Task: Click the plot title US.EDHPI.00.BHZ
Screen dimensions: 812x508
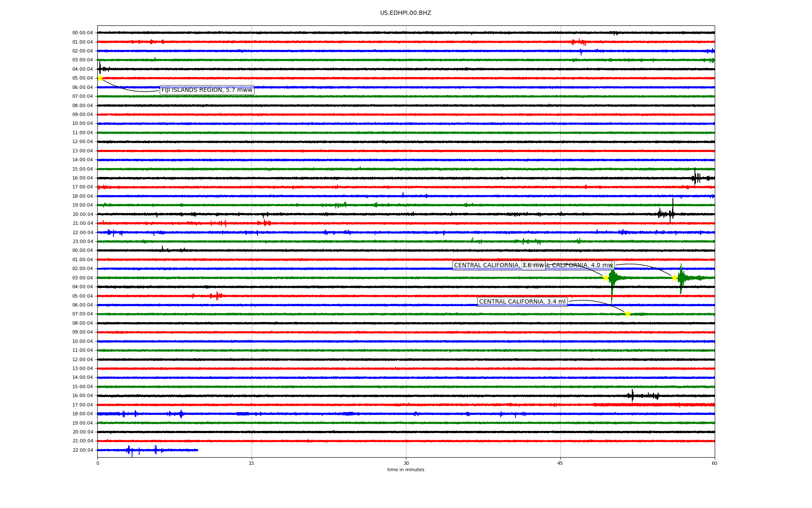Action: click(x=406, y=13)
